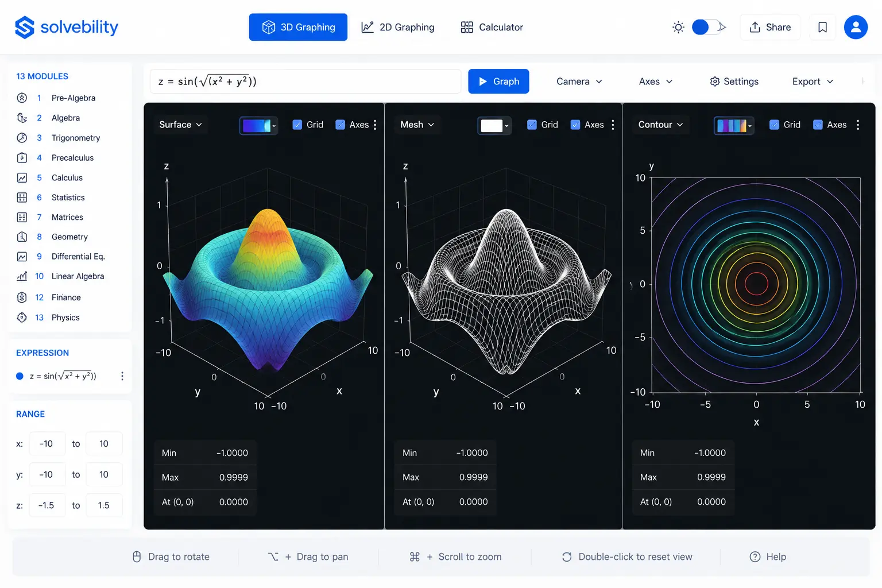Switch to 2D Graphing tab

tap(398, 27)
